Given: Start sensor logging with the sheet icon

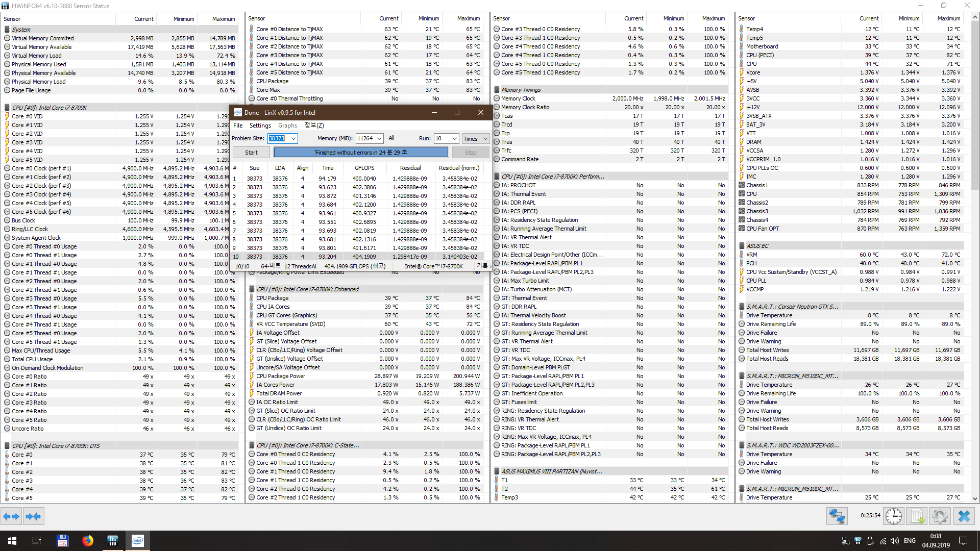Looking at the screenshot, I should coord(917,516).
